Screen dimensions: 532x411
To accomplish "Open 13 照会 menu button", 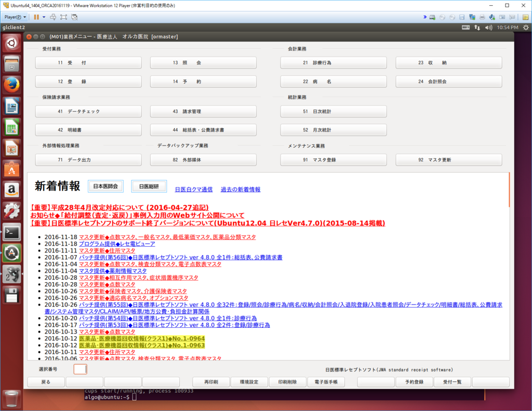I will point(203,63).
